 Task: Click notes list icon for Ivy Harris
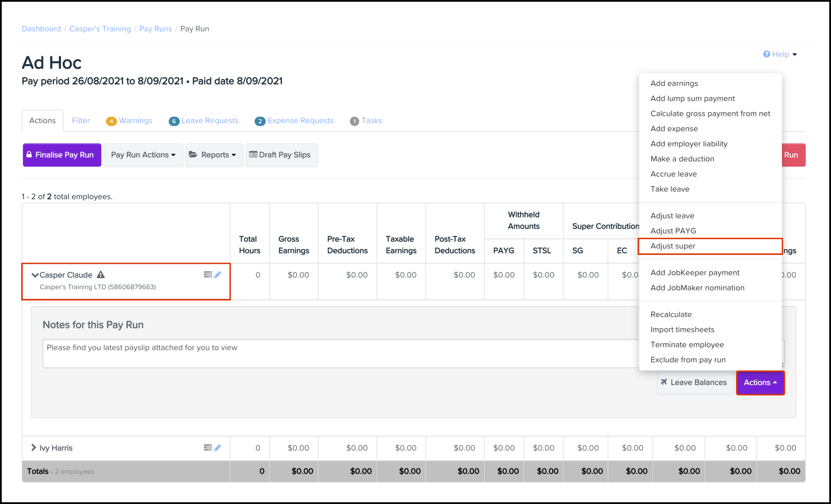point(208,448)
